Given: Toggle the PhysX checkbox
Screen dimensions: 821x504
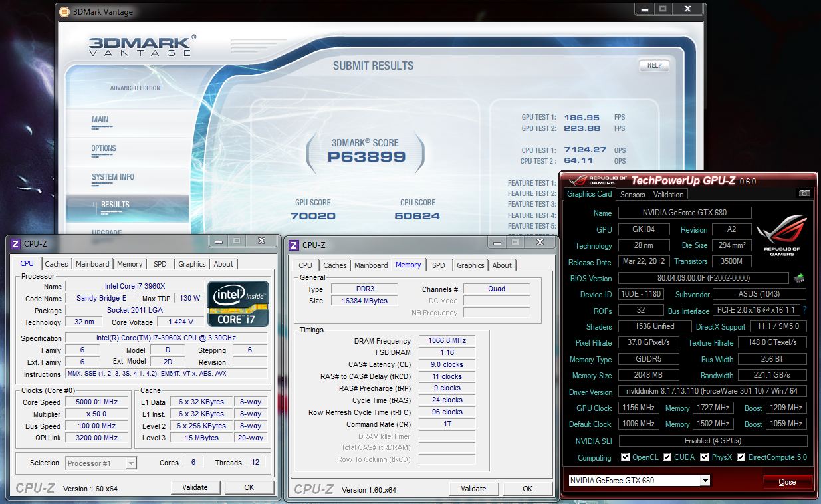Looking at the screenshot, I should (704, 457).
